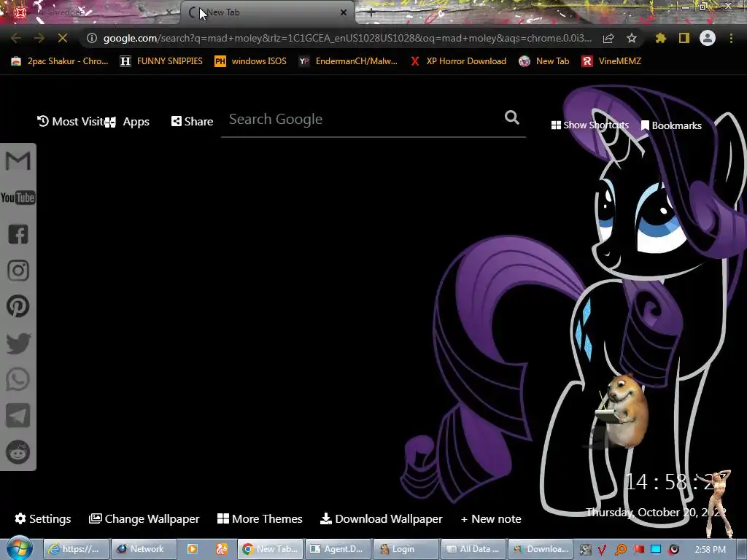Toggle Show Shortcuts

coord(589,125)
